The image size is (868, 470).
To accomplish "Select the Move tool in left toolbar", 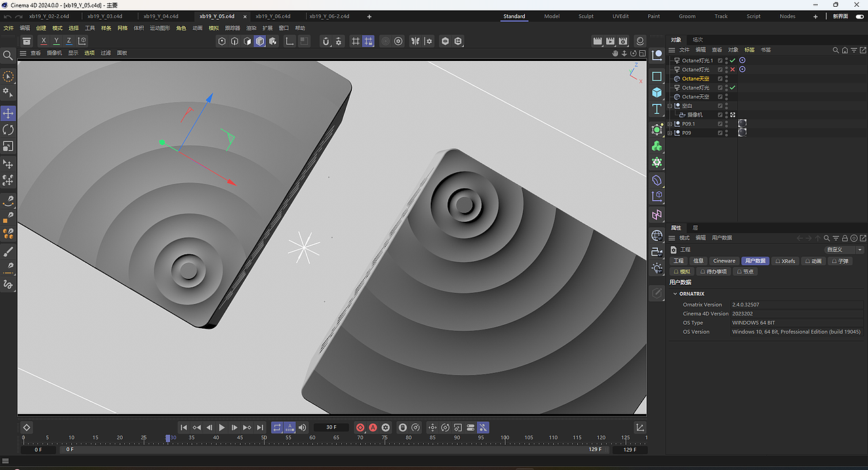I will tap(8, 113).
